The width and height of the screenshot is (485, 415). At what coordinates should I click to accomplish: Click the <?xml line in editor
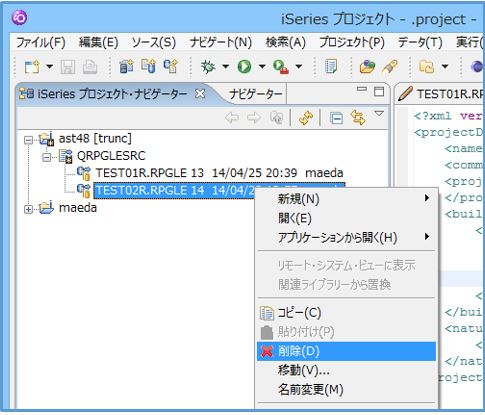448,116
